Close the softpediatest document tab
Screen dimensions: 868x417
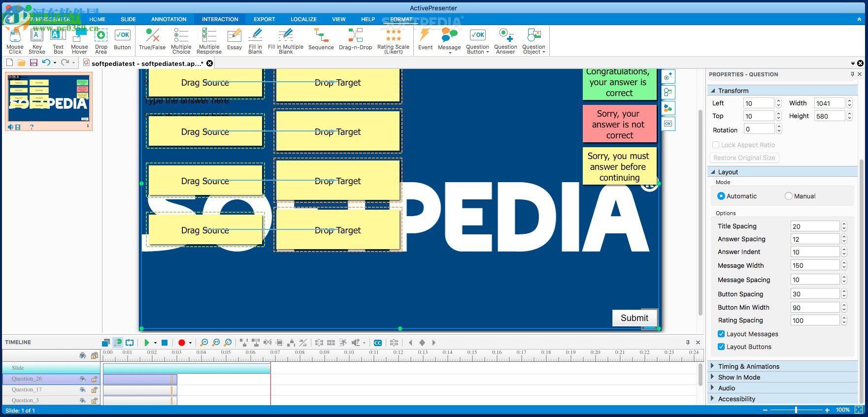pyautogui.click(x=210, y=63)
